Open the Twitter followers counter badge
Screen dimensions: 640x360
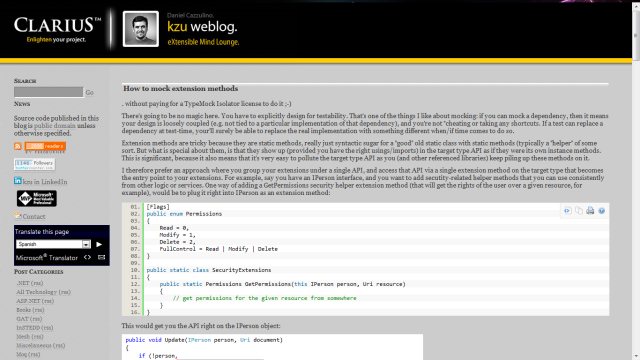(34, 164)
